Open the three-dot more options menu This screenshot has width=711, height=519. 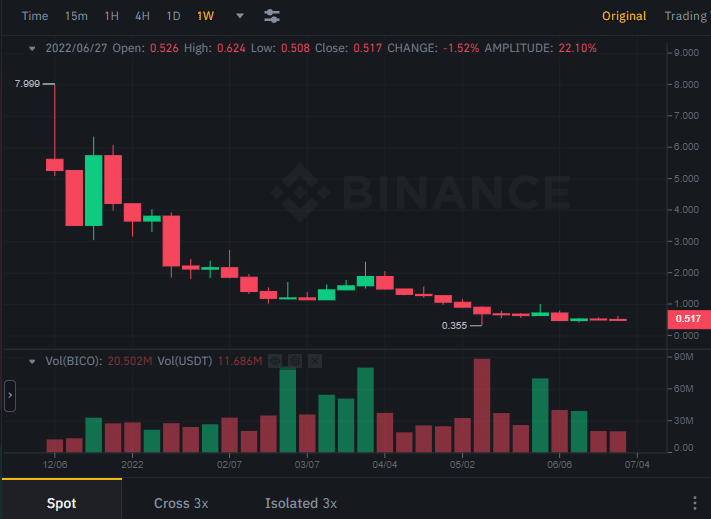(x=695, y=503)
